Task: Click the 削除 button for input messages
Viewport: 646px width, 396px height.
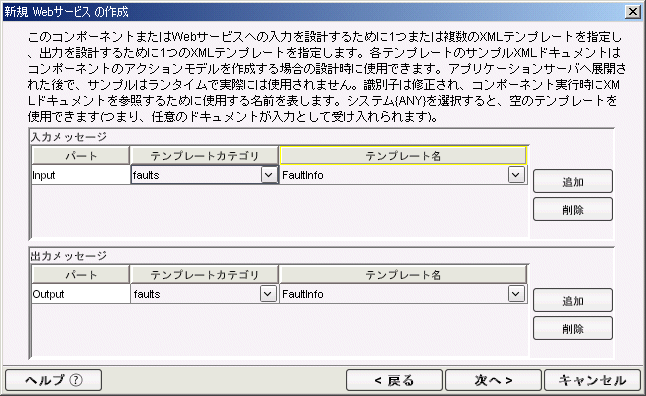Action: [573, 209]
